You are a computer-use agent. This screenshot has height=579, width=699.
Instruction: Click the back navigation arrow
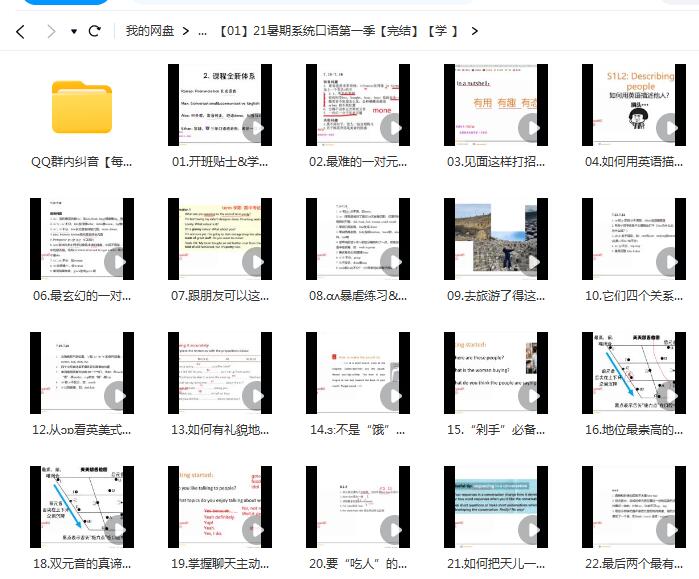(20, 31)
